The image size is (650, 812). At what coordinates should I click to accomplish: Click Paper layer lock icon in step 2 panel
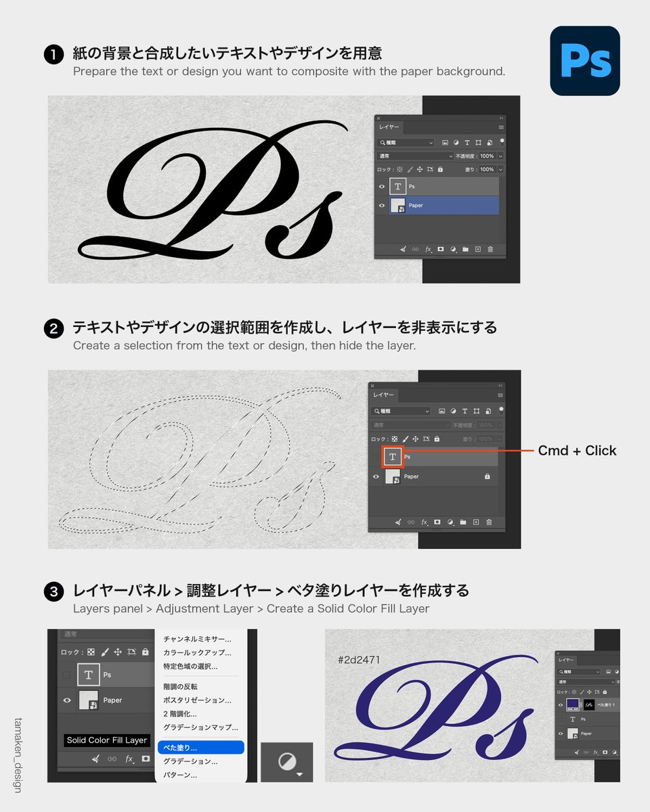click(x=487, y=476)
